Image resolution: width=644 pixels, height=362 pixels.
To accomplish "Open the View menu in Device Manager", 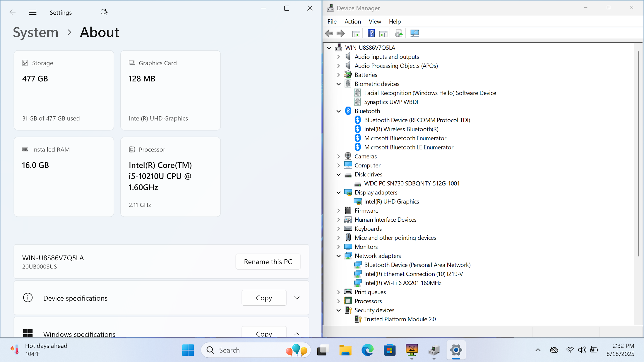I will point(375,22).
